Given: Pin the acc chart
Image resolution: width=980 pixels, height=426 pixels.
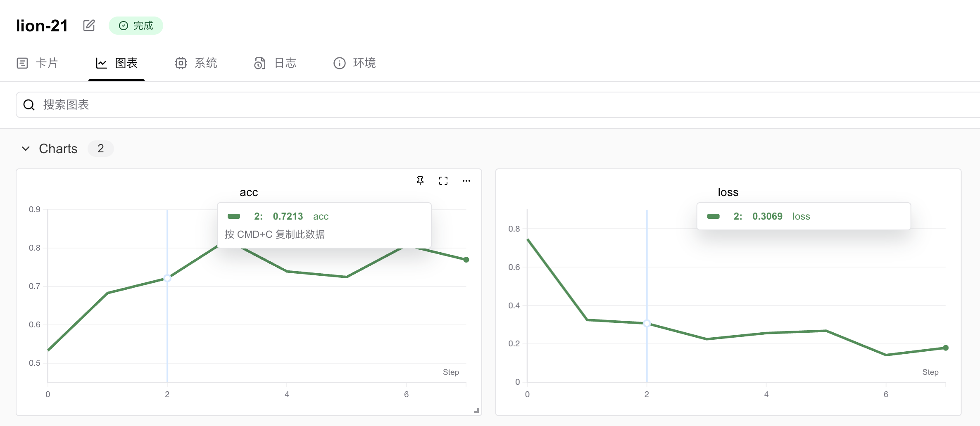Looking at the screenshot, I should 420,181.
